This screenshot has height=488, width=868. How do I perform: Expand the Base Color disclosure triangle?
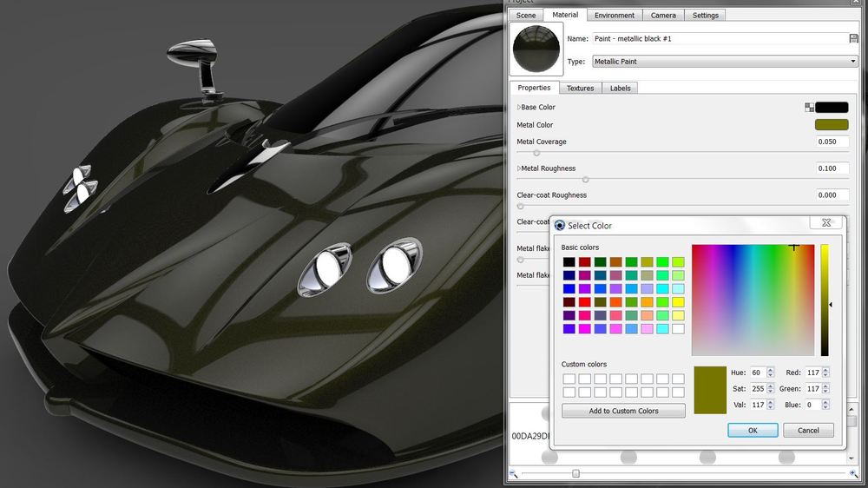519,108
